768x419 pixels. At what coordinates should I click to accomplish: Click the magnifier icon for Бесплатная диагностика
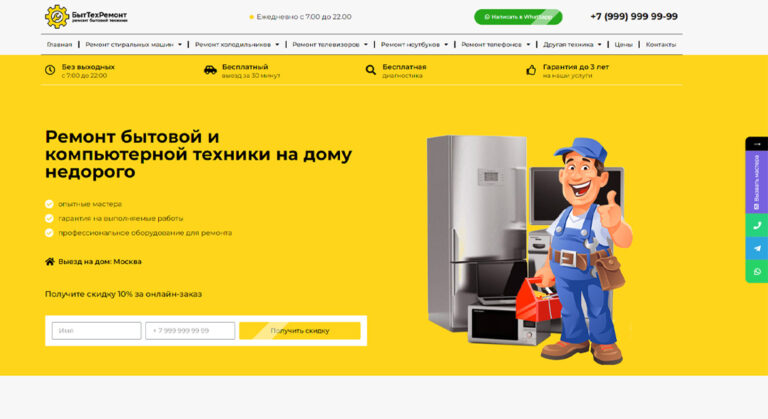(x=371, y=70)
